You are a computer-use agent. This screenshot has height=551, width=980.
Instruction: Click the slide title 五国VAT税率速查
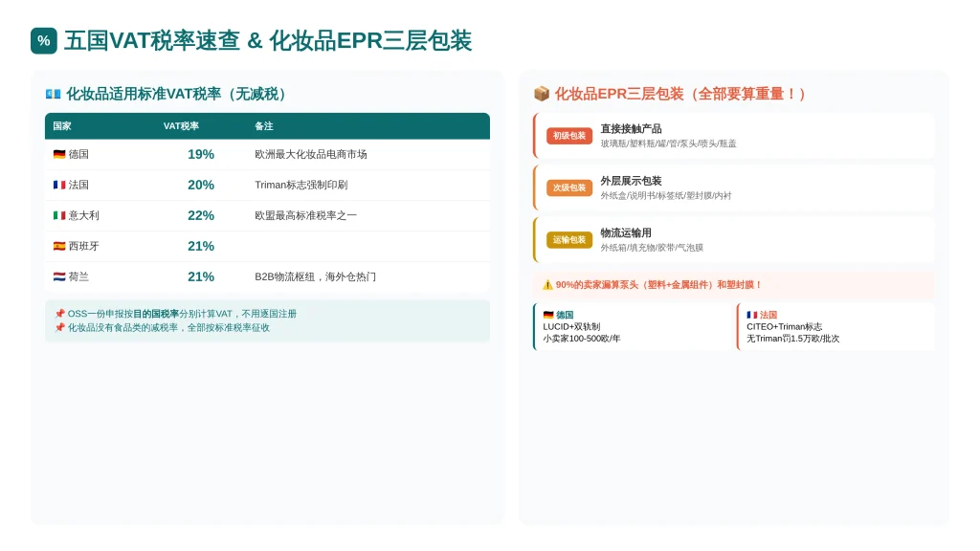pos(152,40)
